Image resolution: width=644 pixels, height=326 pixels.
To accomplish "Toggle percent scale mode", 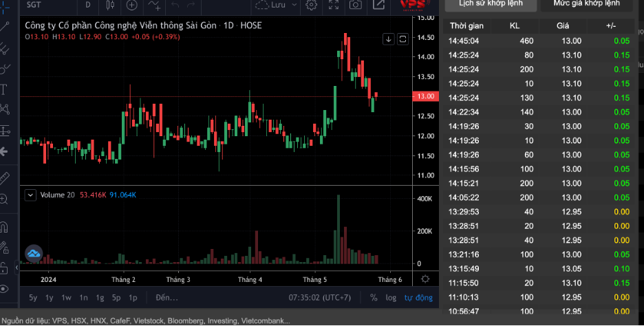I will pyautogui.click(x=374, y=298).
